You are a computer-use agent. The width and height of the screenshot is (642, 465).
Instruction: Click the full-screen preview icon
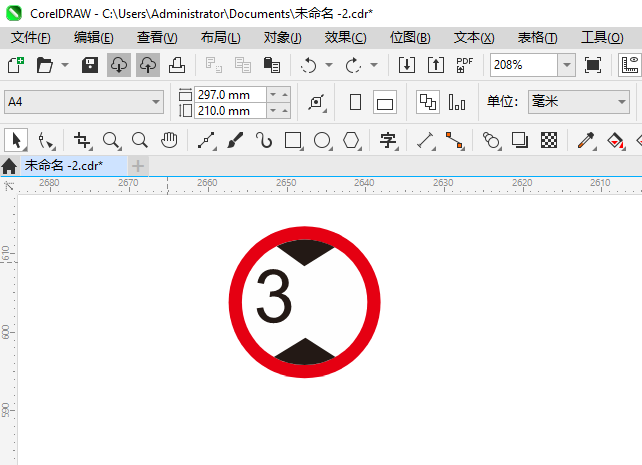593,65
